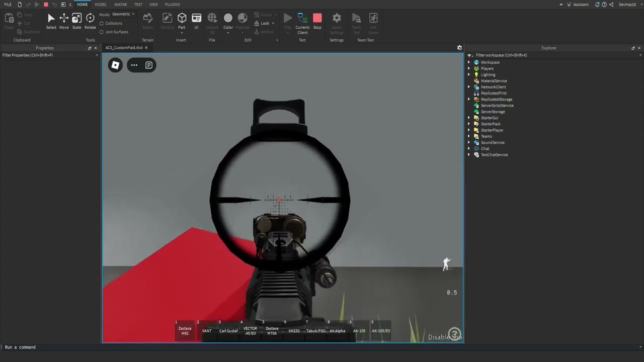Open the three-dot menu in viewport
644x362 pixels.
(134, 65)
